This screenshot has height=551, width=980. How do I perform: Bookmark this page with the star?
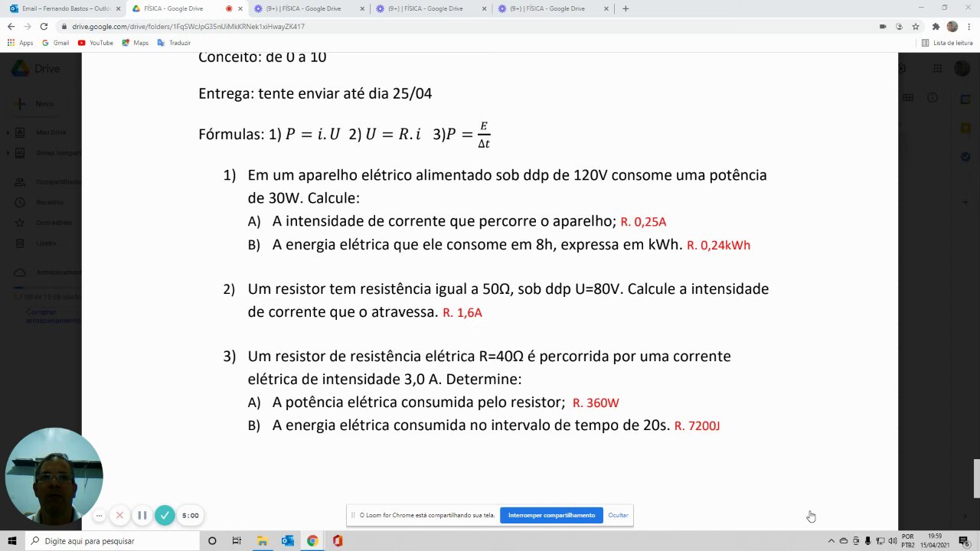tap(915, 26)
